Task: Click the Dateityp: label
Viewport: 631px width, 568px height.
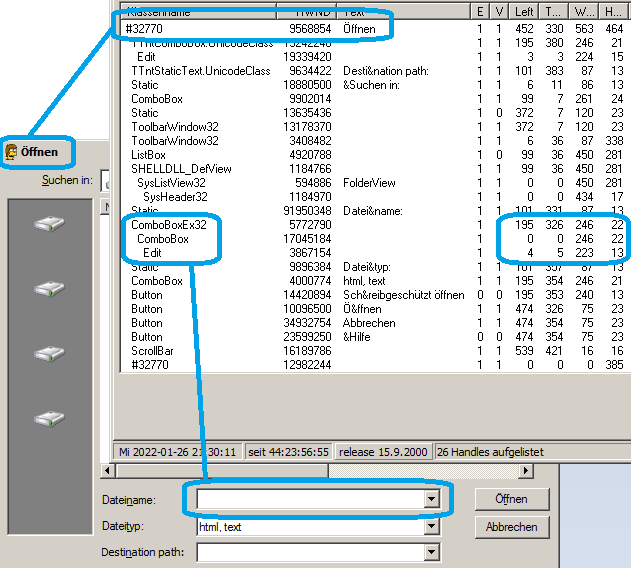Action: 123,526
